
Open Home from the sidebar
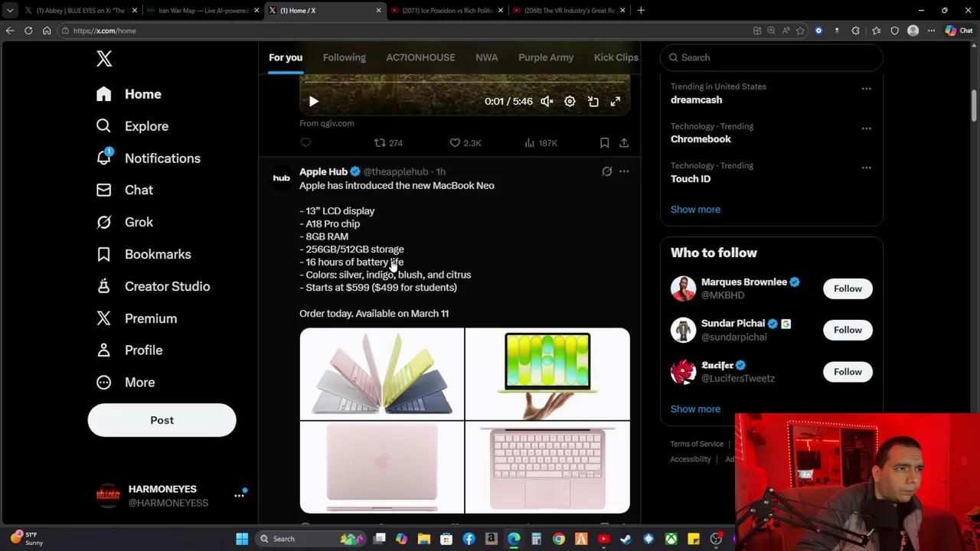tap(129, 94)
